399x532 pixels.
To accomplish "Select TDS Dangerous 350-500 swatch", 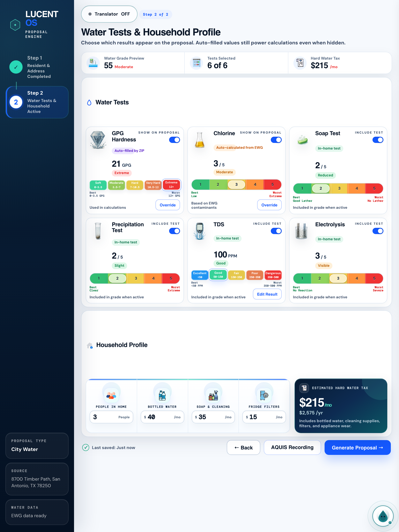I will tap(273, 275).
